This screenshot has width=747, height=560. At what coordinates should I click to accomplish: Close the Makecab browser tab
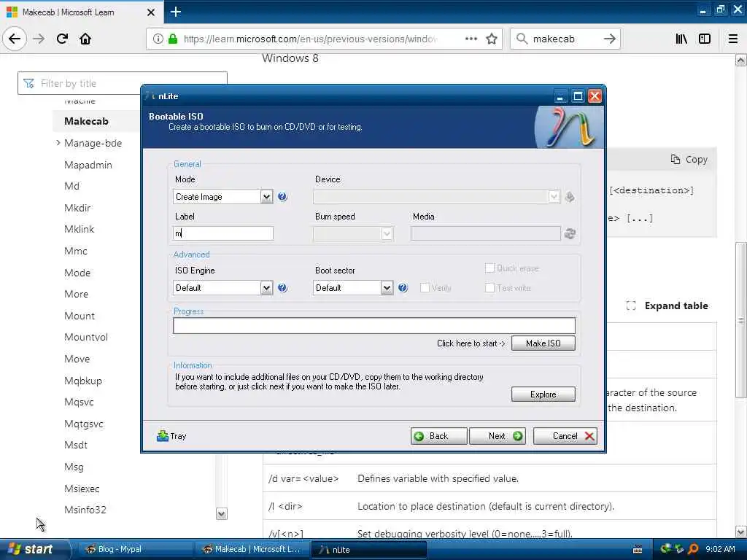(150, 12)
